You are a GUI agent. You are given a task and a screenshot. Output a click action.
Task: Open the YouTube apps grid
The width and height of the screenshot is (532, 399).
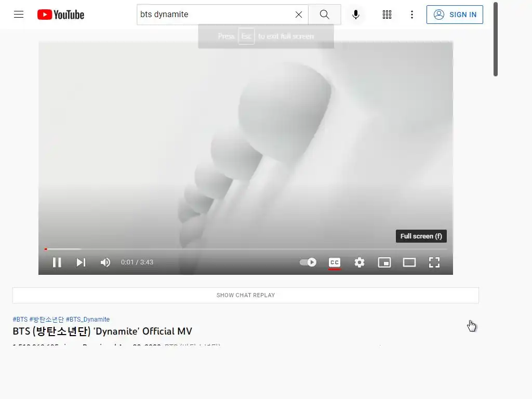pyautogui.click(x=387, y=15)
